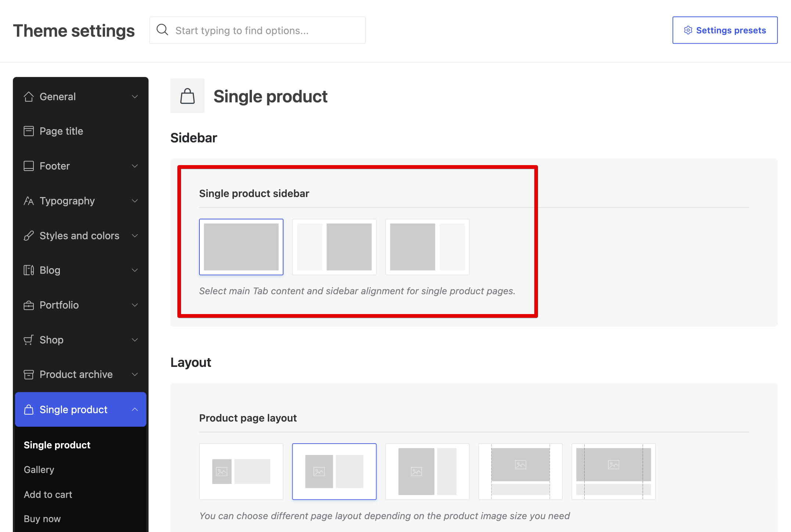
Task: Choose the fourth boxed wide-image product layout
Action: point(520,471)
